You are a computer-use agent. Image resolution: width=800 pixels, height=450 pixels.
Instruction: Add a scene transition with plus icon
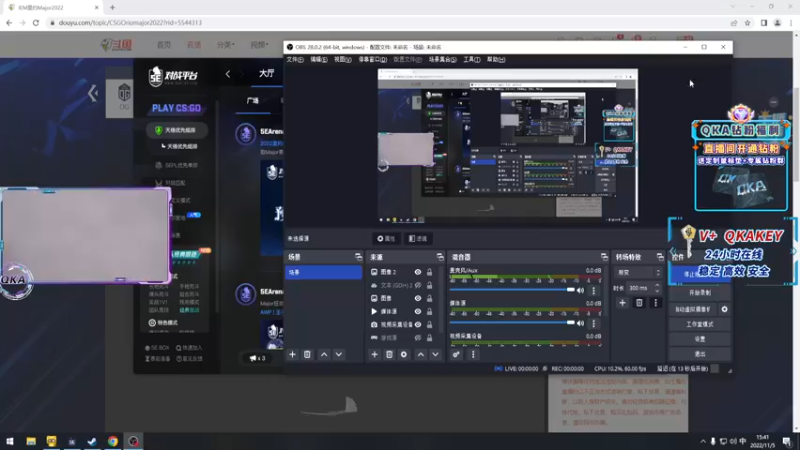pyautogui.click(x=622, y=303)
